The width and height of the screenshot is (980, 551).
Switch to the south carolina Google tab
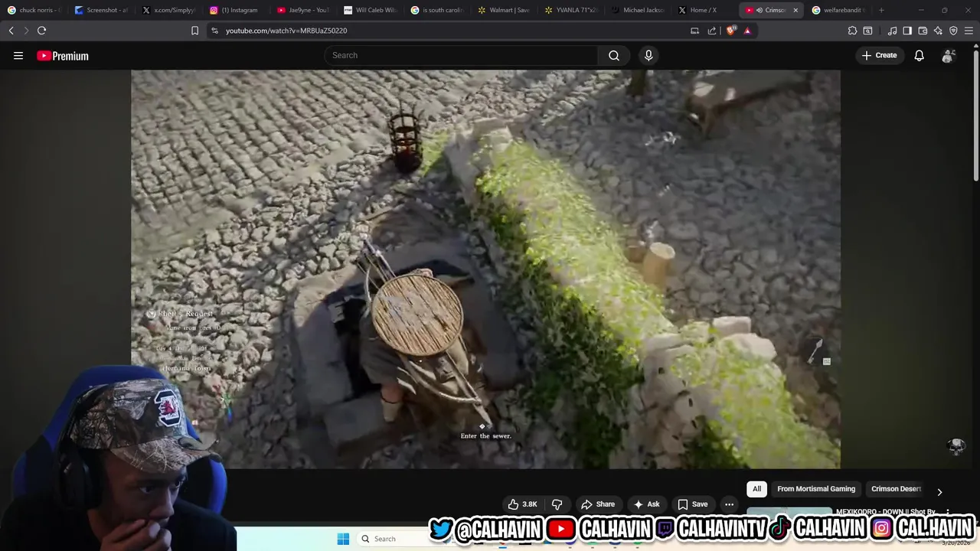pos(437,10)
